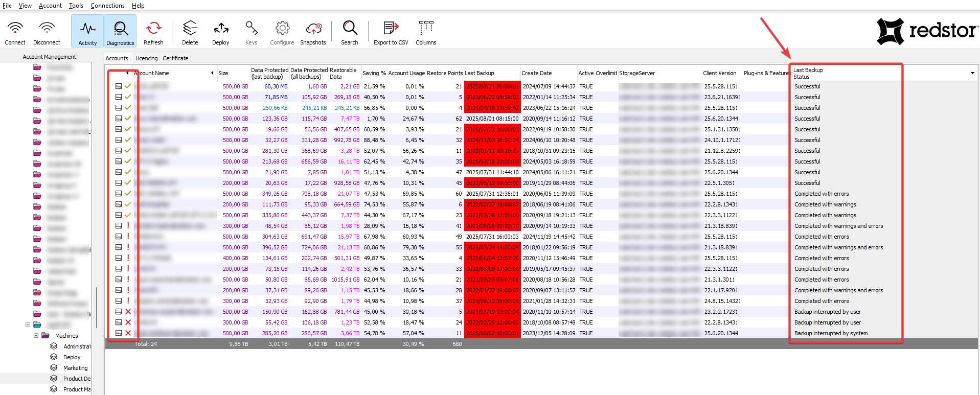Select the 'Backup interrupted by system' status cell
980x395 pixels.
831,333
